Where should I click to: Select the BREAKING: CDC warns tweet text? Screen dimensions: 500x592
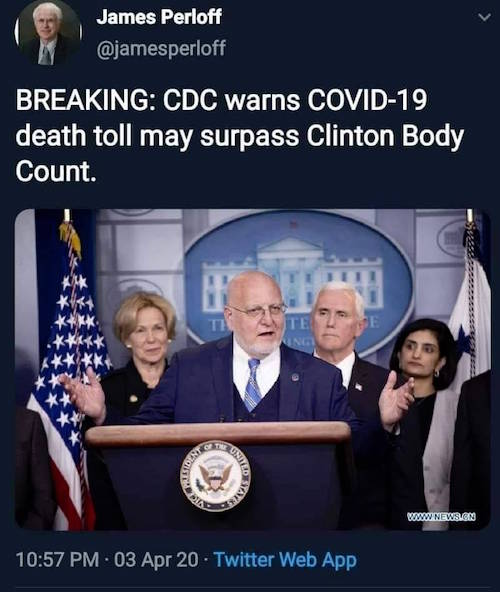[240, 136]
